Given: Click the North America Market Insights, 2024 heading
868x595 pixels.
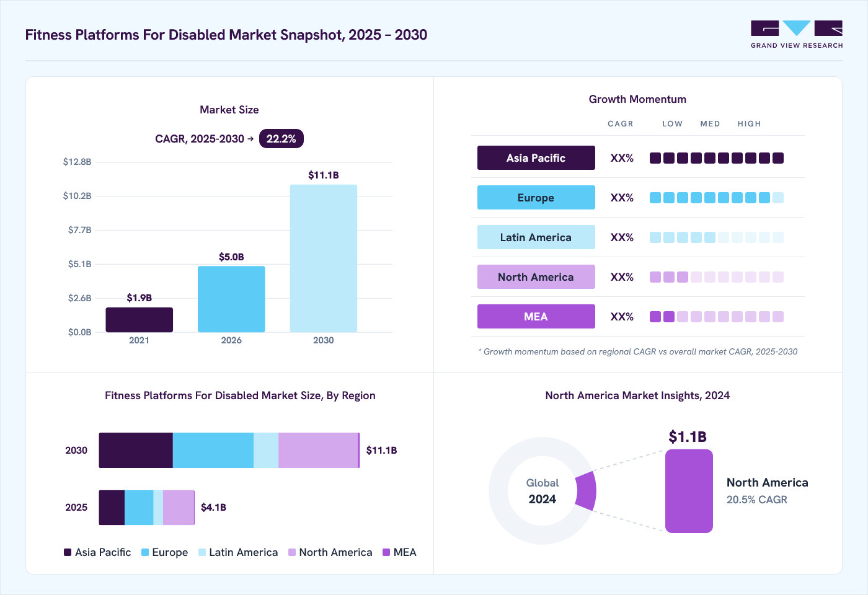Looking at the screenshot, I should 637,395.
